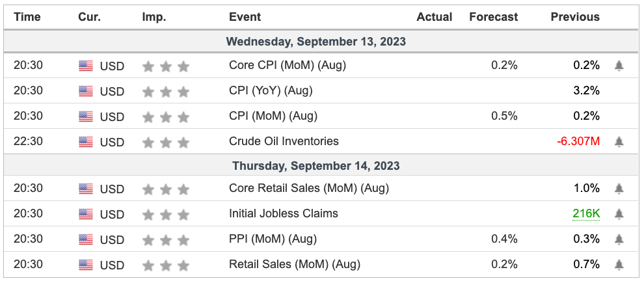
Task: Create an alert for Initial Jobless Claims
Action: tap(619, 214)
